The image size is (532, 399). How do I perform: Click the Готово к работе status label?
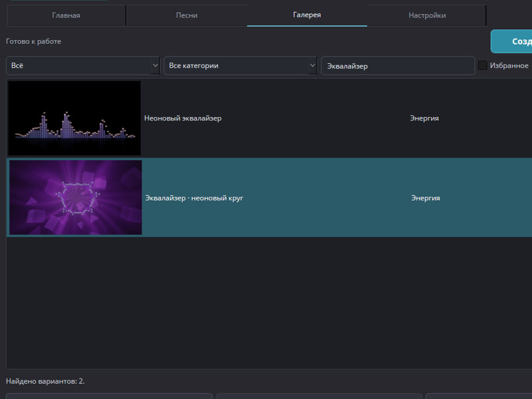[34, 41]
